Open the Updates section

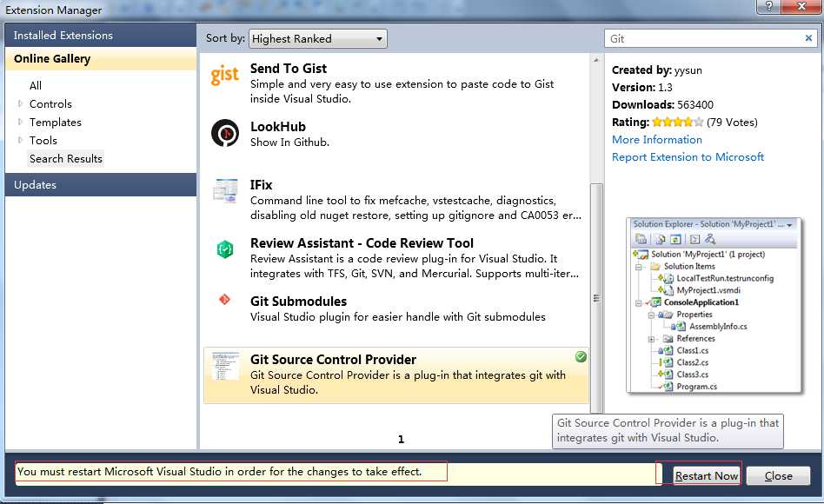100,185
